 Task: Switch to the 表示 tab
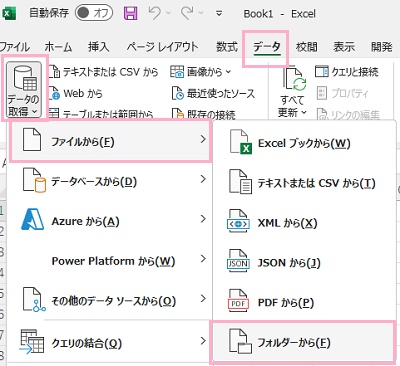344,47
